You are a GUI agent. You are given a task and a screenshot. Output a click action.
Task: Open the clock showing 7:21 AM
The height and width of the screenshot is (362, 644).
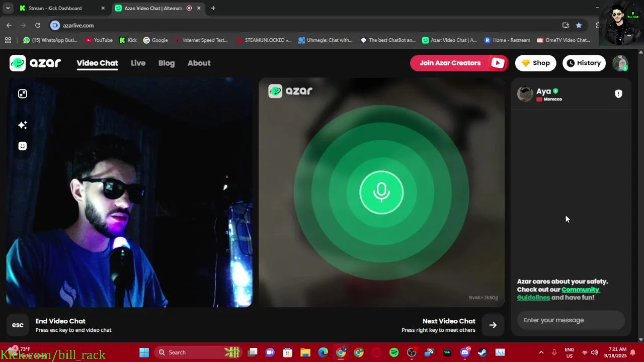(617, 352)
